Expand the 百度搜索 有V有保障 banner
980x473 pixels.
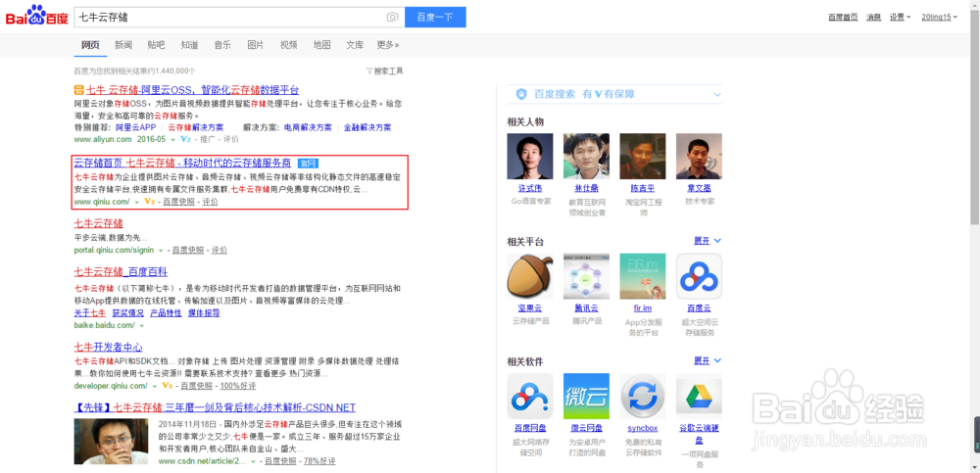coord(717,94)
